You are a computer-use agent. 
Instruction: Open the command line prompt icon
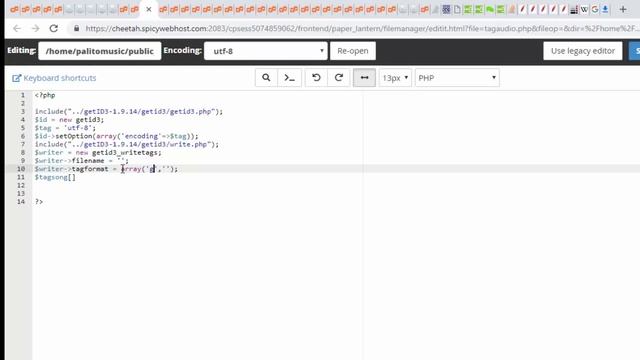pyautogui.click(x=289, y=78)
